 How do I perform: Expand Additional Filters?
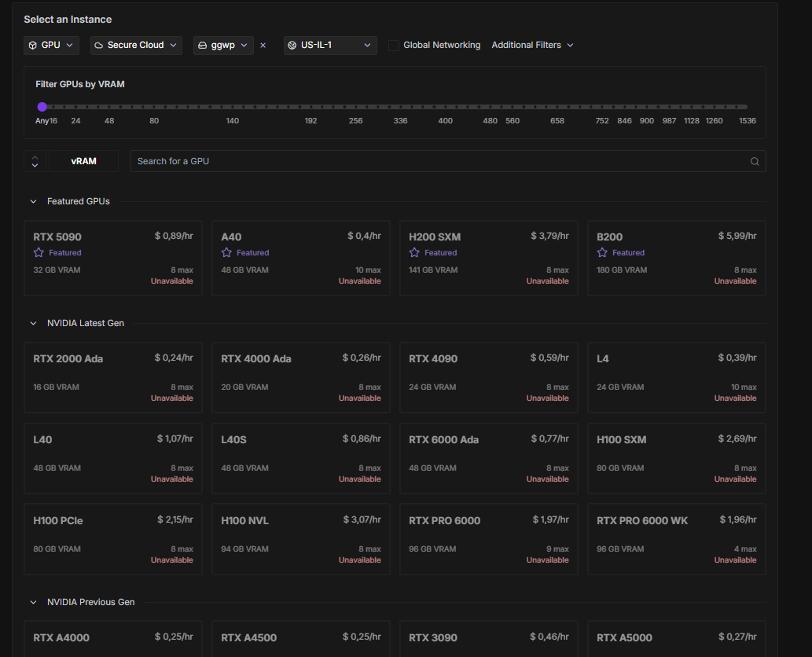(x=532, y=45)
